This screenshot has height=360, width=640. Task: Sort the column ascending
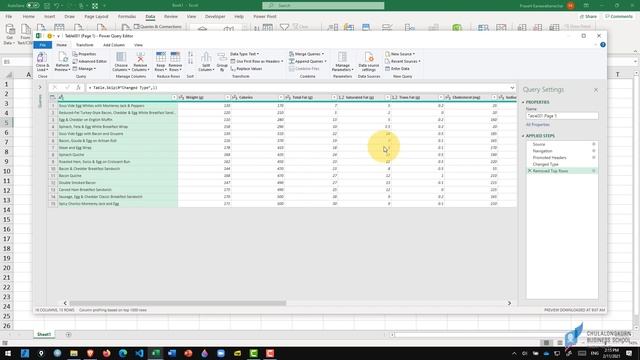point(190,54)
